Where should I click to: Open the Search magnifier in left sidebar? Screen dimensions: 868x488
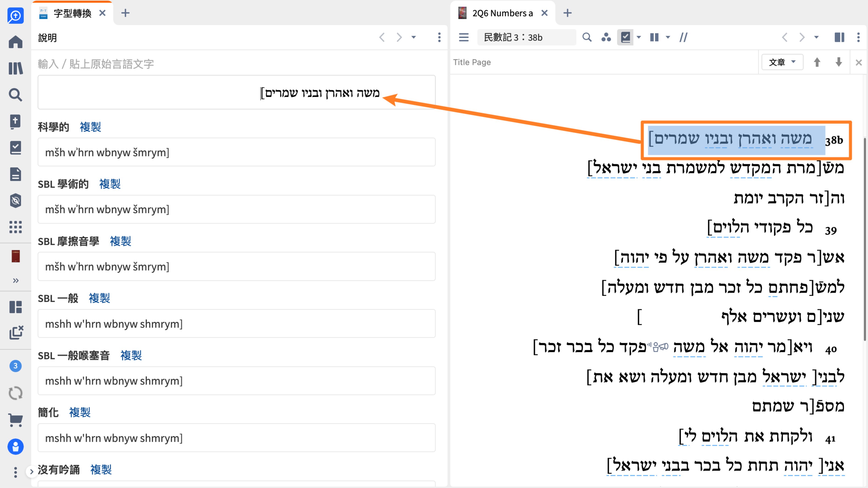click(16, 95)
